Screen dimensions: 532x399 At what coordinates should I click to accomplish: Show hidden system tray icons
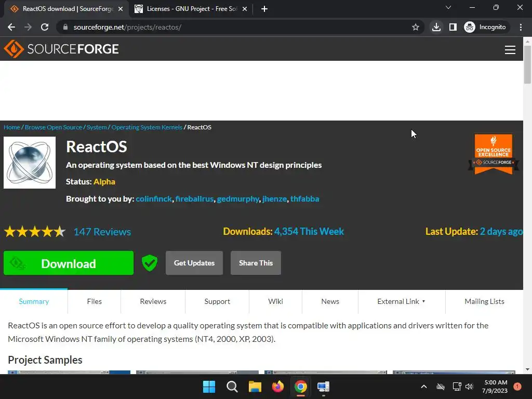(424, 387)
